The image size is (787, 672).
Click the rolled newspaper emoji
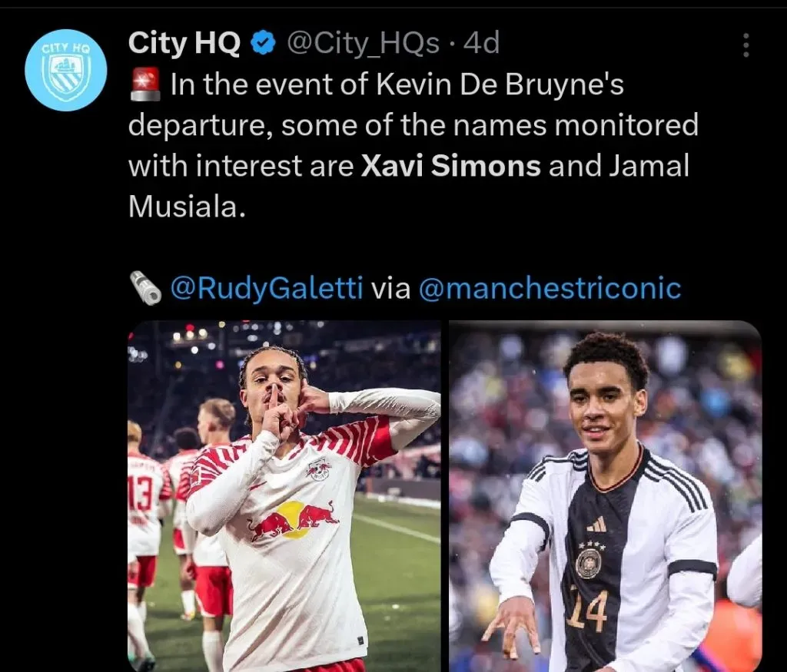(145, 288)
